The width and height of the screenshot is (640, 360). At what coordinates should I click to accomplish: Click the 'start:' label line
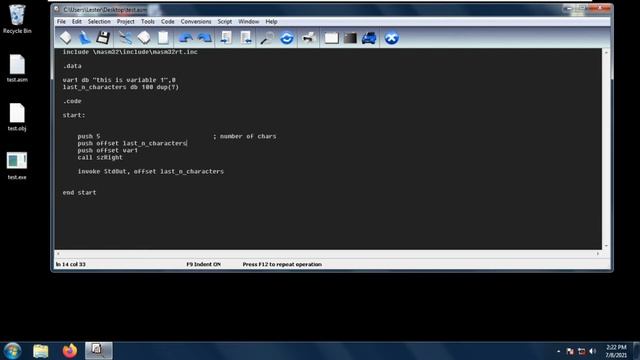click(74, 116)
